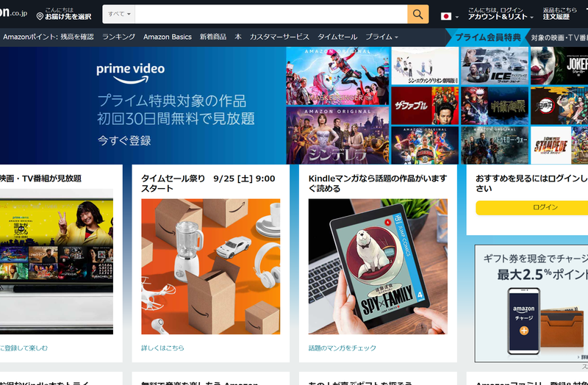Open 話題のマンガをチェック link
The width and height of the screenshot is (588, 385).
pos(343,348)
